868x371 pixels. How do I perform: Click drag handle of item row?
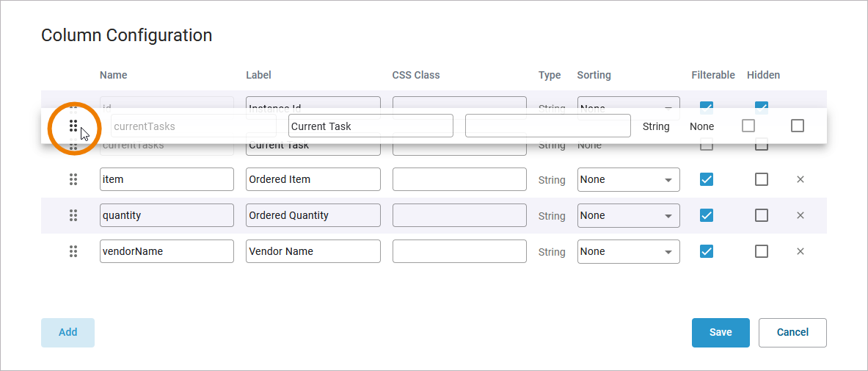point(73,179)
